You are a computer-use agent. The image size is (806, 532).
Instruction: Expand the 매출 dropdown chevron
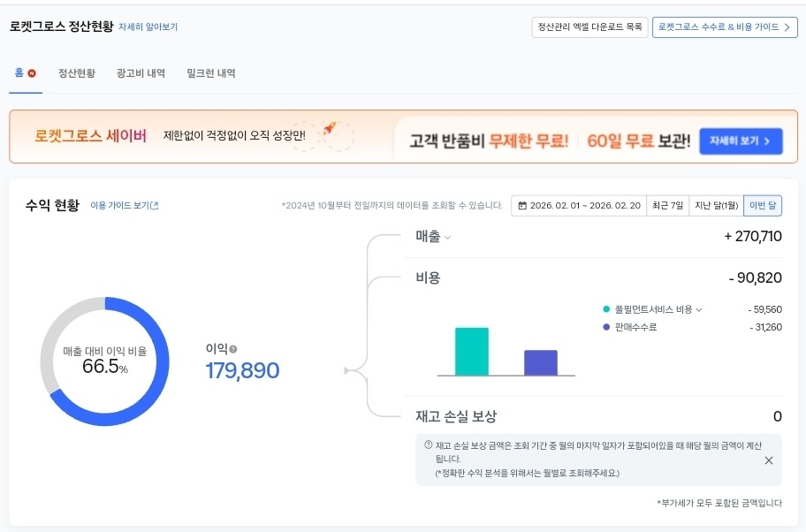448,238
